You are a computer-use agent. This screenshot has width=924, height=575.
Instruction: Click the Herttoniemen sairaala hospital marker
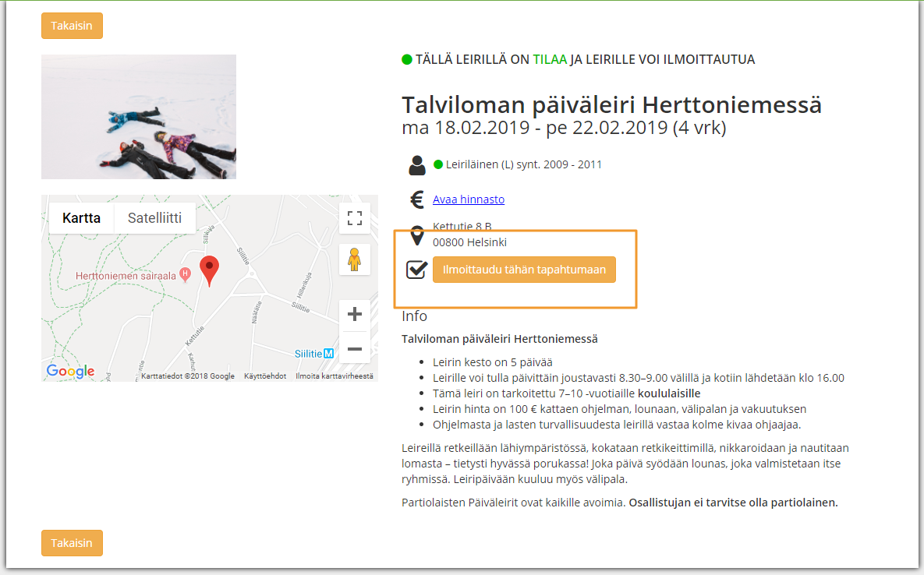[185, 273]
